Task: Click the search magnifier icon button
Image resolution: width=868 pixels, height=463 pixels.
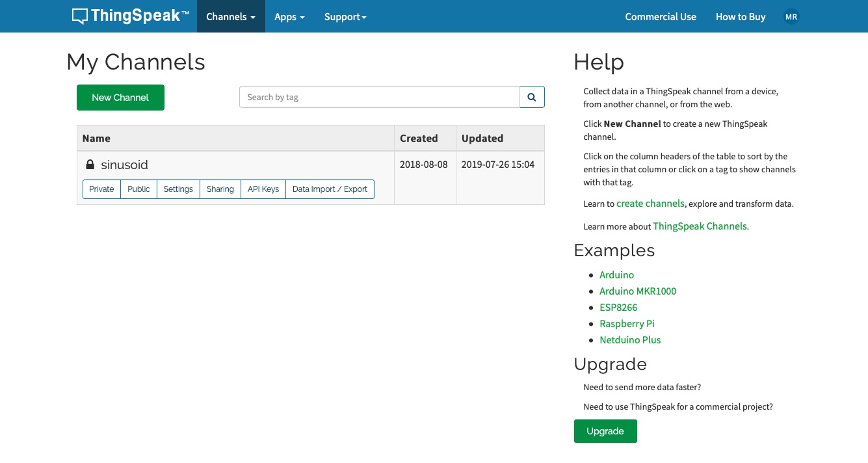Action: (x=532, y=97)
